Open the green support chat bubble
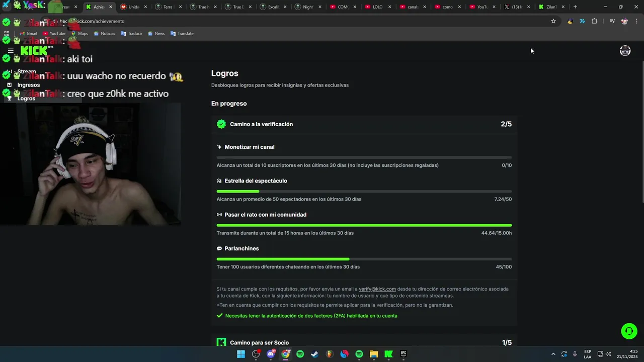The image size is (644, 362). point(629,331)
